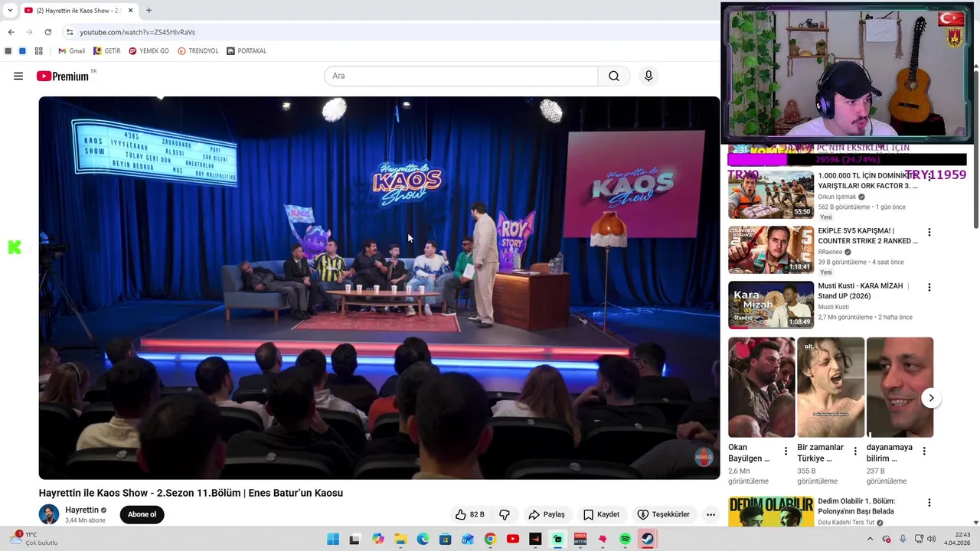
Task: Open Dedim Olabilir 1. Bölüm title
Action: click(856, 506)
